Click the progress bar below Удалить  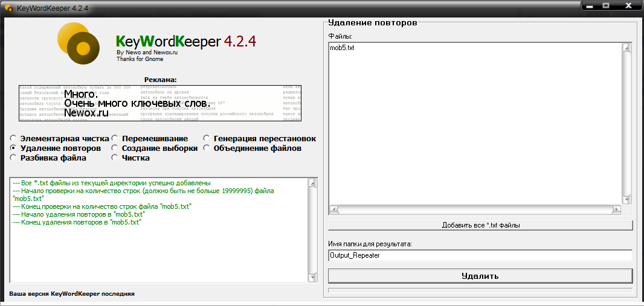pos(480,290)
